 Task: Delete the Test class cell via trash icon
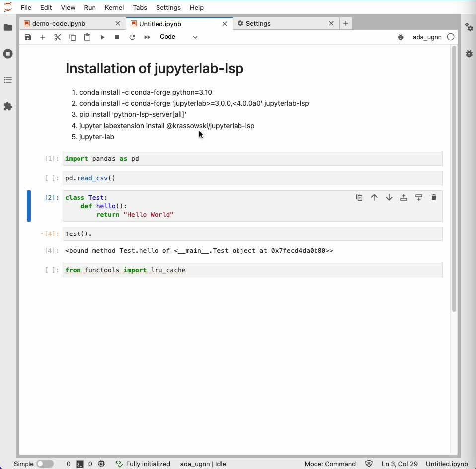tap(434, 197)
